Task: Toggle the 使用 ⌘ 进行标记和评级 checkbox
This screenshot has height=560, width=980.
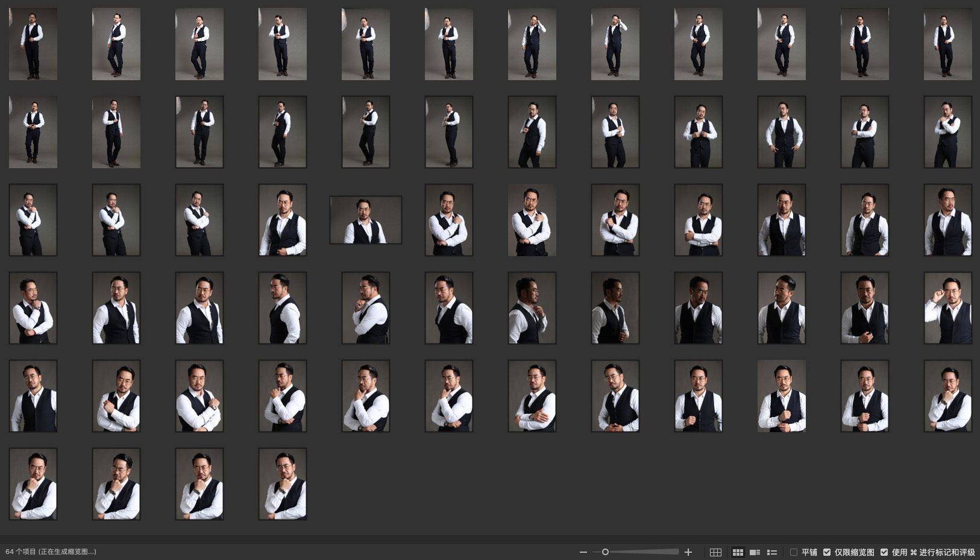Action: pyautogui.click(x=884, y=552)
